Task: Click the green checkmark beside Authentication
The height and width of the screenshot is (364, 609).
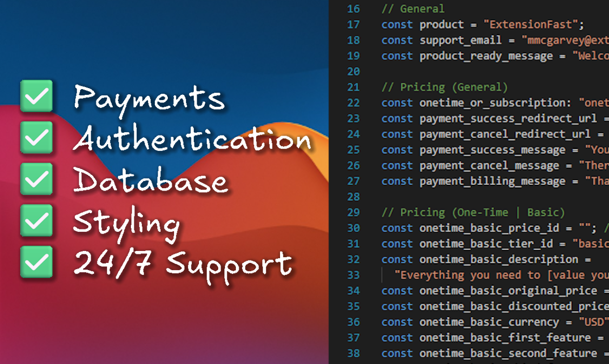Action: pyautogui.click(x=36, y=137)
